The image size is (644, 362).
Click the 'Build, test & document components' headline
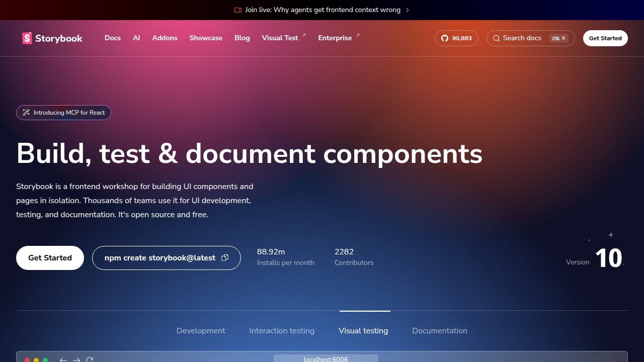click(x=250, y=153)
